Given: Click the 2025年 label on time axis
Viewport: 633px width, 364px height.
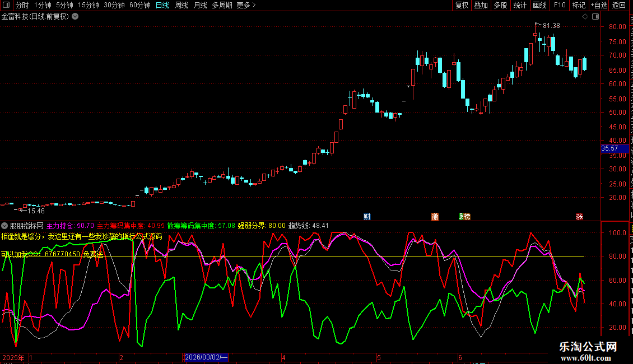Looking at the screenshot, I should (x=13, y=357).
